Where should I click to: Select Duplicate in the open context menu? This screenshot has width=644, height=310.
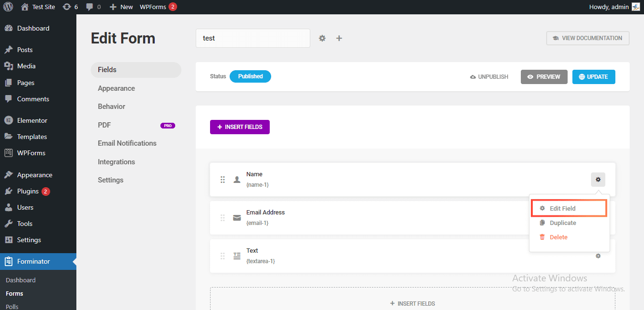point(563,223)
